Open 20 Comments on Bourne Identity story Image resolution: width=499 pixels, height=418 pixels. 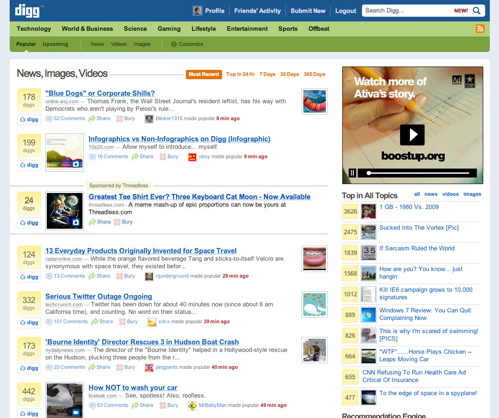pos(65,367)
